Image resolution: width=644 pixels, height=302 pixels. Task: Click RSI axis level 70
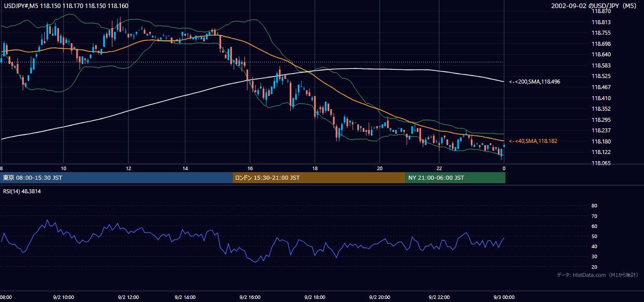[594, 216]
